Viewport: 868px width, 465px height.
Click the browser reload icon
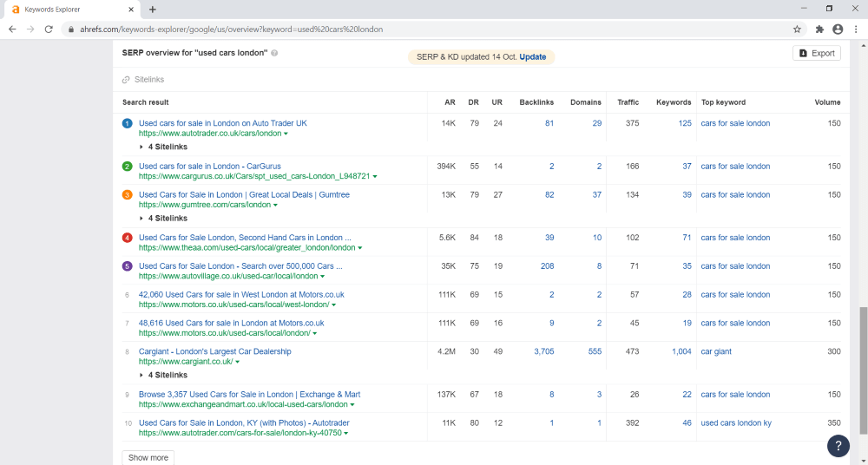(50, 29)
